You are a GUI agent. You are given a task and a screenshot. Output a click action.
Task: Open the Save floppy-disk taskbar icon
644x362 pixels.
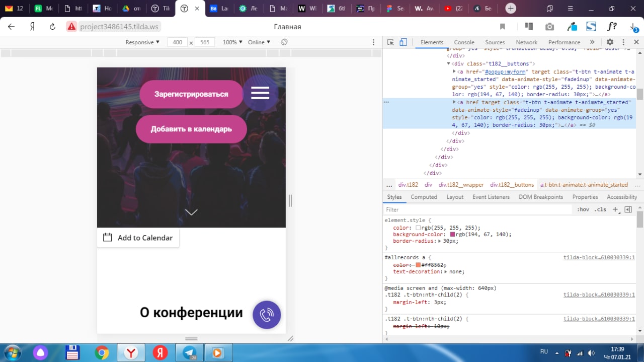click(73, 352)
